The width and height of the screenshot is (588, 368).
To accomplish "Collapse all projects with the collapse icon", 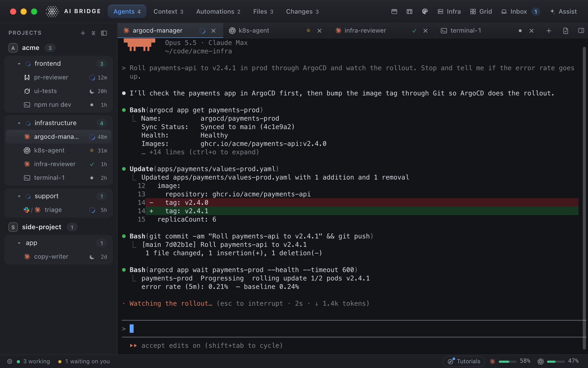I will coord(93,33).
